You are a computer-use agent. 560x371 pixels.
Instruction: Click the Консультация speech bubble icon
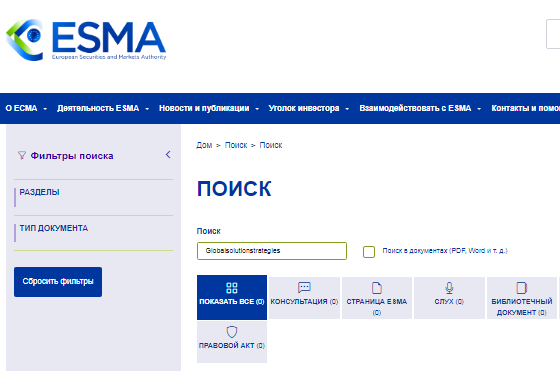(304, 287)
